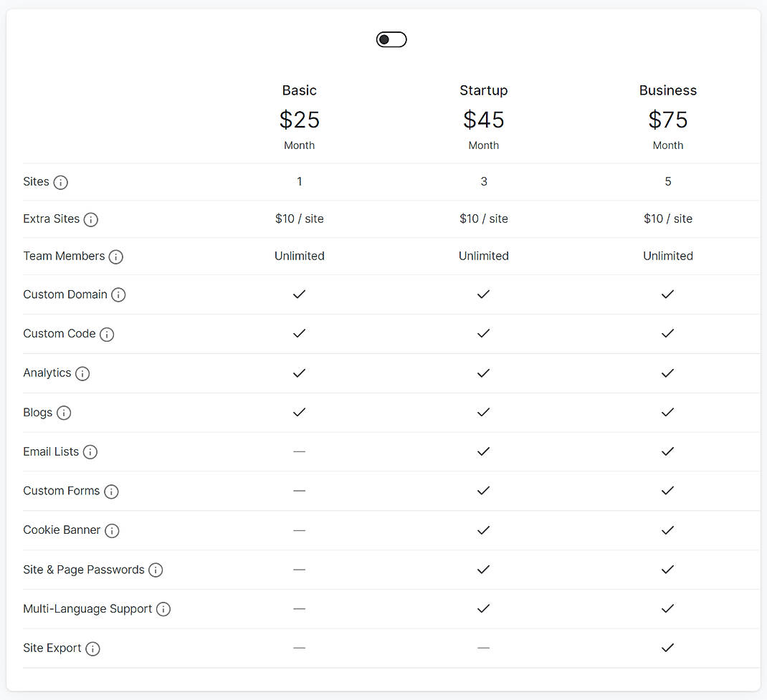View info about Team Members
Image resolution: width=767 pixels, height=700 pixels.
pyautogui.click(x=115, y=256)
